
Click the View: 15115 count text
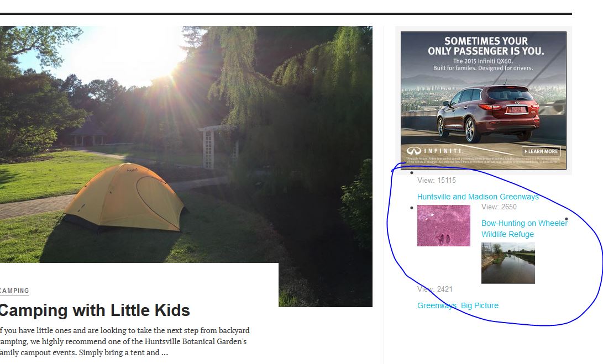(437, 180)
